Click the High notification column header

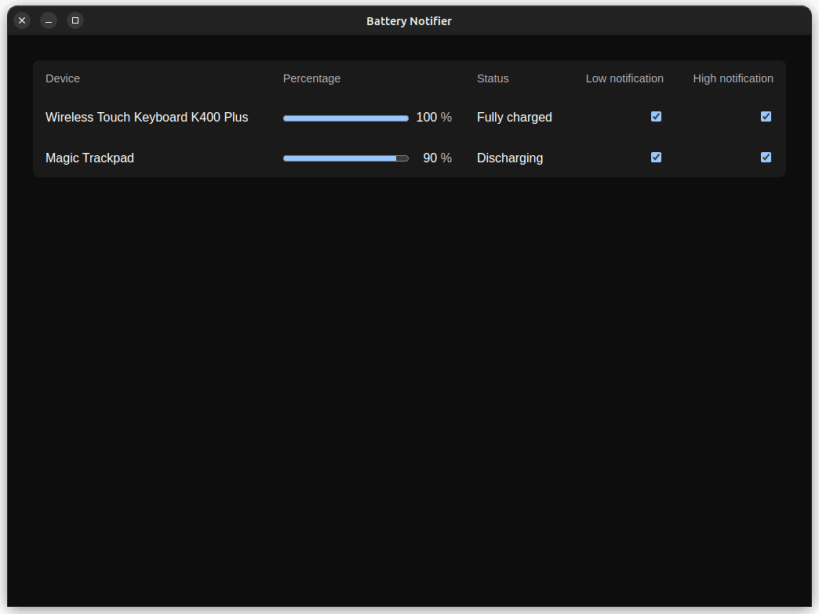[x=733, y=78]
